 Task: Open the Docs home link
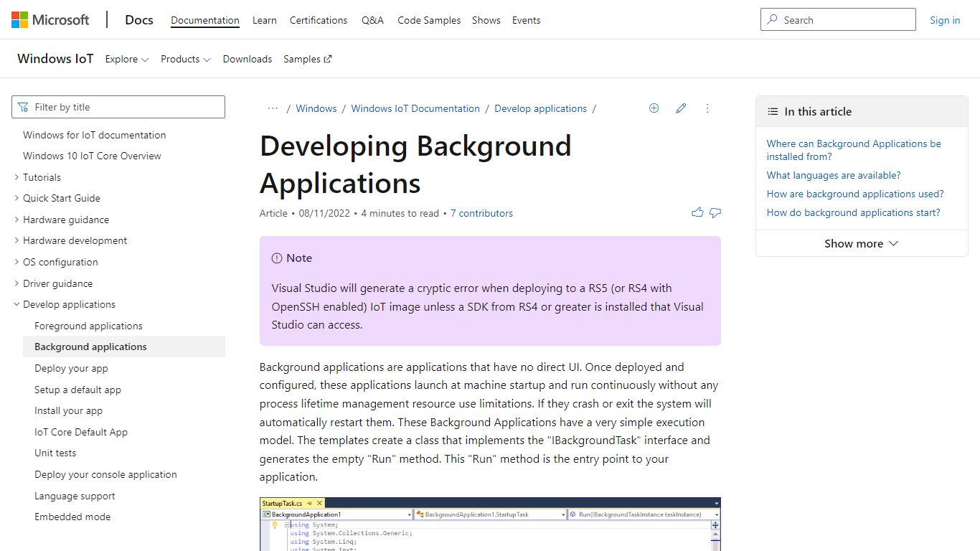138,20
